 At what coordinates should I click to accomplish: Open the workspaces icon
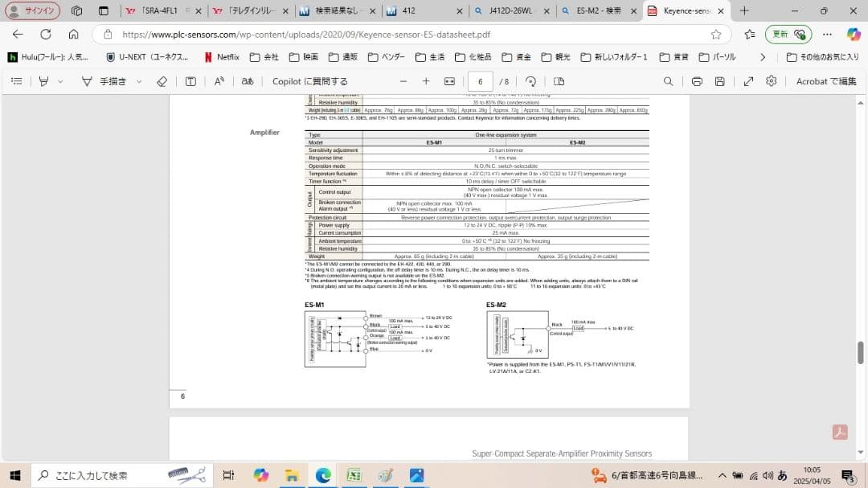pos(76,10)
